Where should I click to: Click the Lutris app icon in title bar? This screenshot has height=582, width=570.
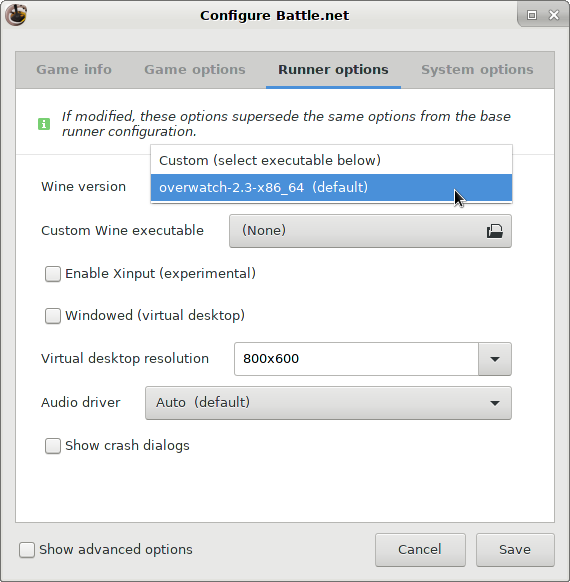16,15
